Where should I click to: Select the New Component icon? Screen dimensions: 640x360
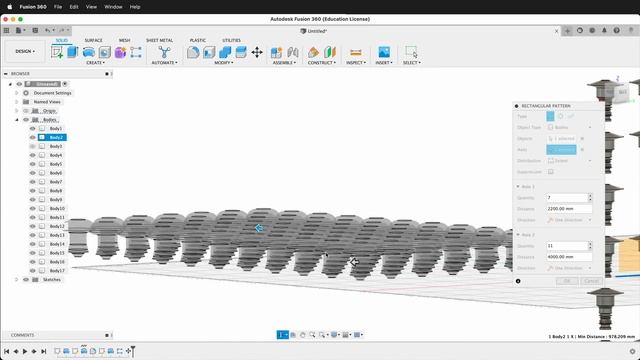[276, 52]
